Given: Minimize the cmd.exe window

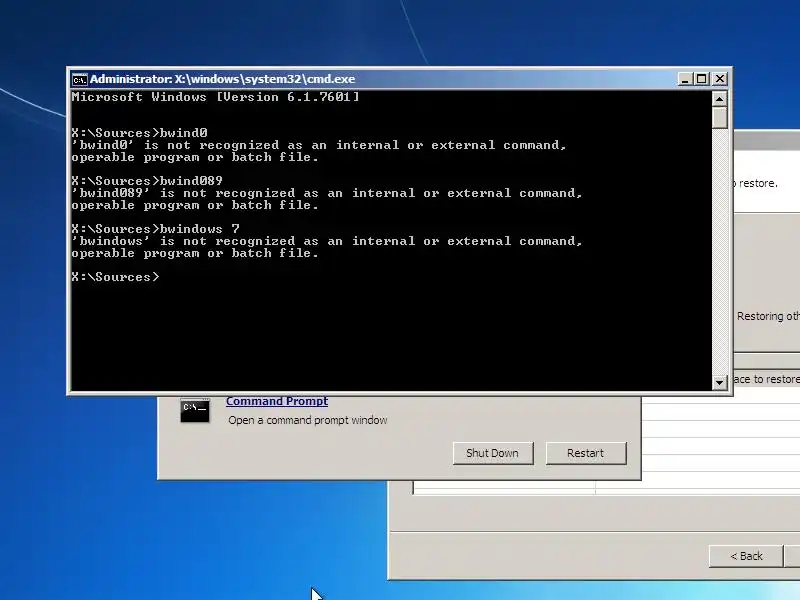Looking at the screenshot, I should (685, 79).
